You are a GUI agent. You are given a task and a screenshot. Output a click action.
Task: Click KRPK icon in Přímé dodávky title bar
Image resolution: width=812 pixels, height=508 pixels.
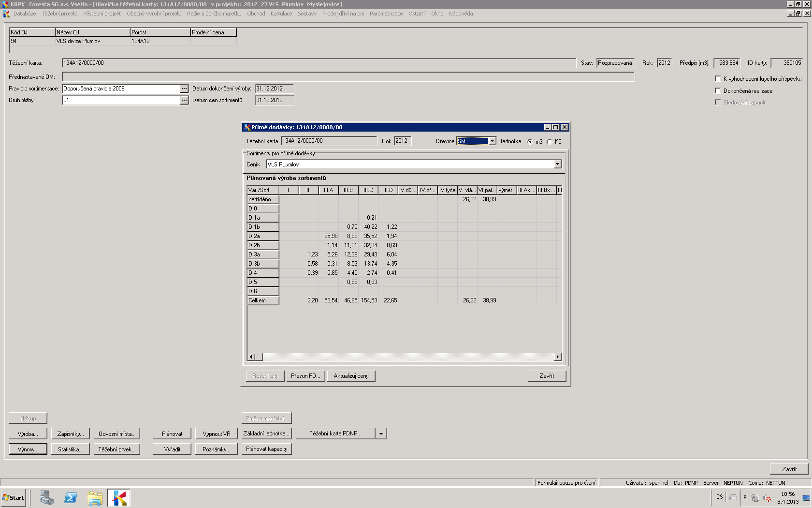coord(247,127)
